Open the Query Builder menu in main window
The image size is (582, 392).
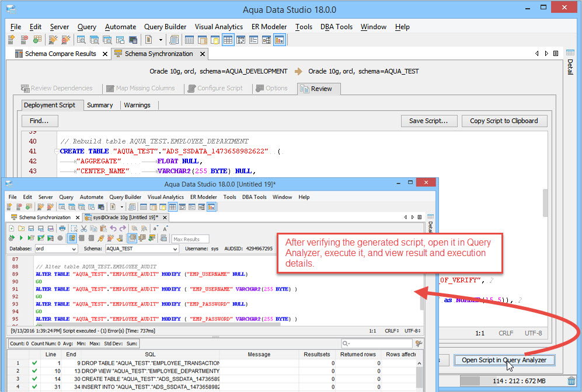pos(165,27)
